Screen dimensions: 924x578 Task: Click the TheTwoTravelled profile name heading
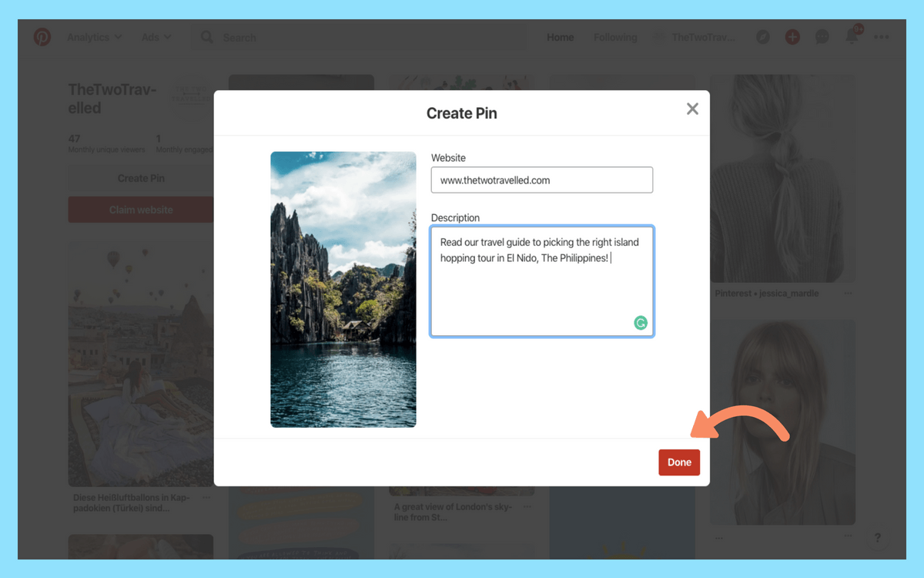coord(112,99)
